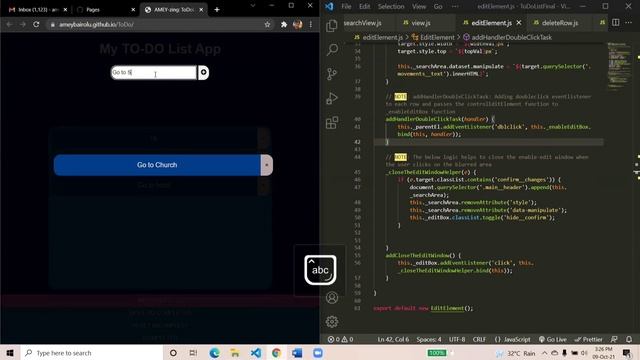Image resolution: width=640 pixels, height=360 pixels.
Task: Open Source Control in VS Code activity bar
Action: 332,74
